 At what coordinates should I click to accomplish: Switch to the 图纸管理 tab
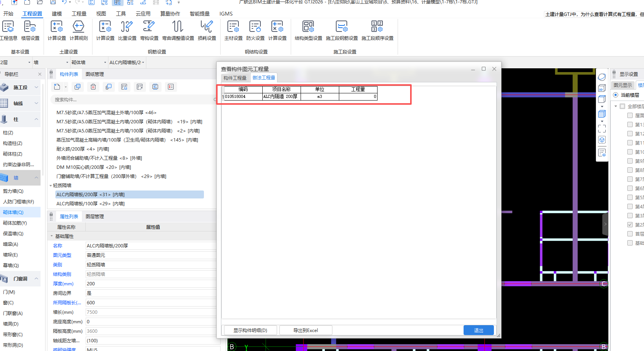click(x=95, y=74)
